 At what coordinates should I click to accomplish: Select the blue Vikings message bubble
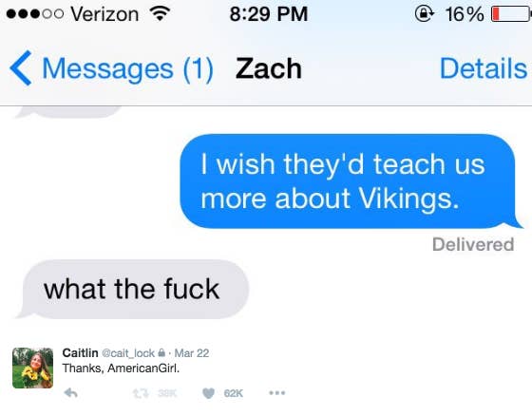click(351, 181)
